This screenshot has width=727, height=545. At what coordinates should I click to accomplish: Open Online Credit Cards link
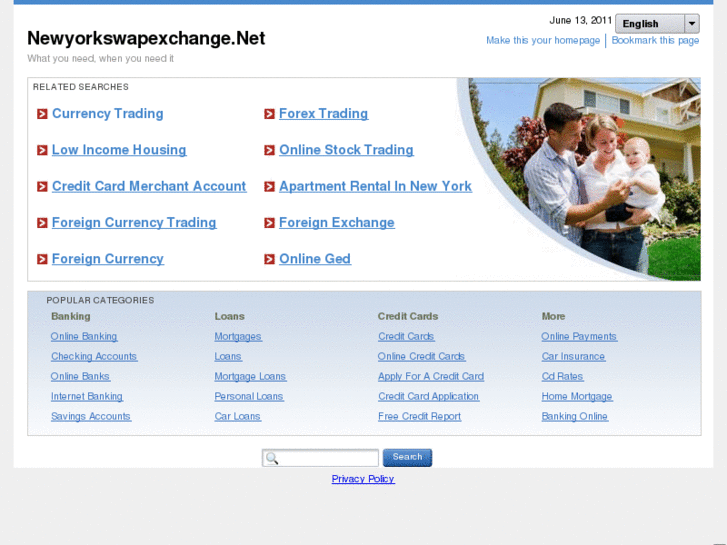421,357
